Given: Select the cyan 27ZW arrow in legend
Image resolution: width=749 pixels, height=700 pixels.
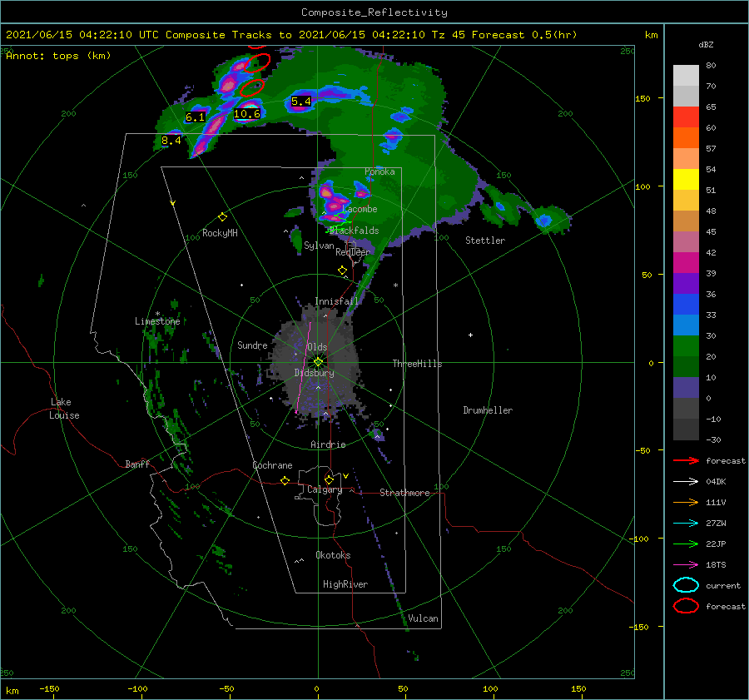Looking at the screenshot, I should pos(686,524).
